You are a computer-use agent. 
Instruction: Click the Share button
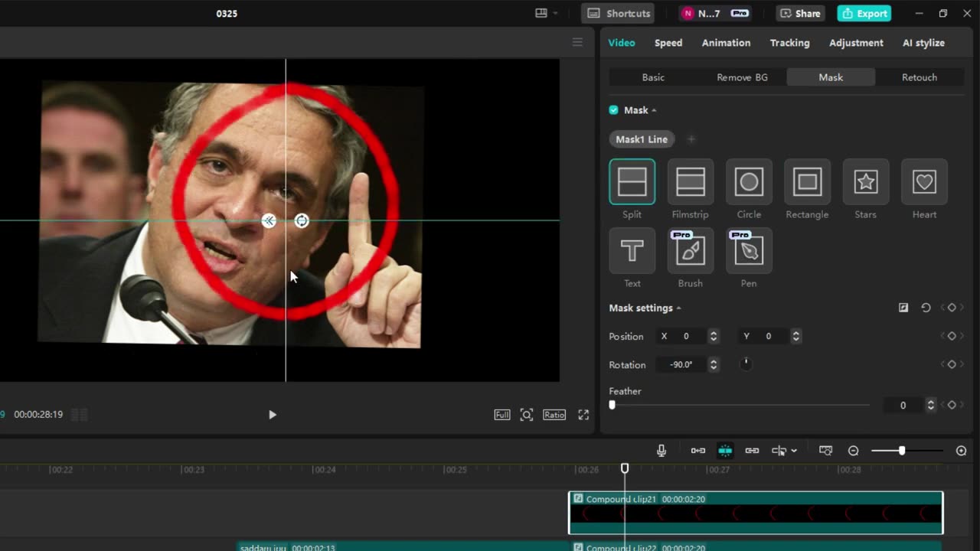coord(800,13)
